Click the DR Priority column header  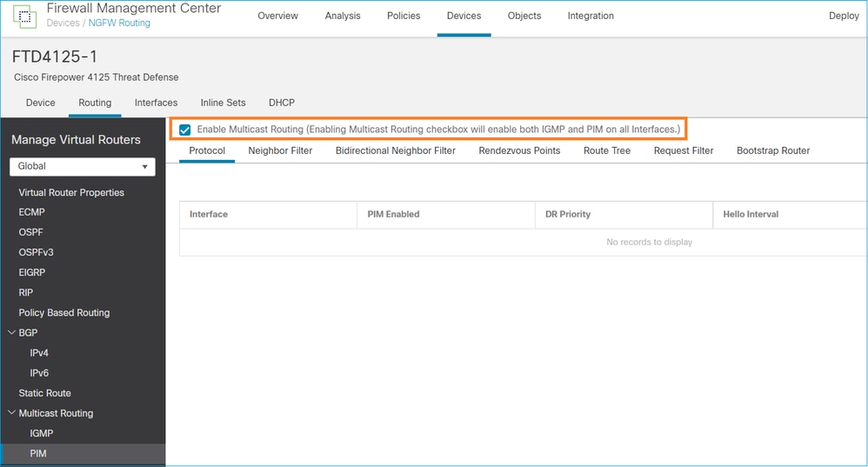[x=568, y=214]
